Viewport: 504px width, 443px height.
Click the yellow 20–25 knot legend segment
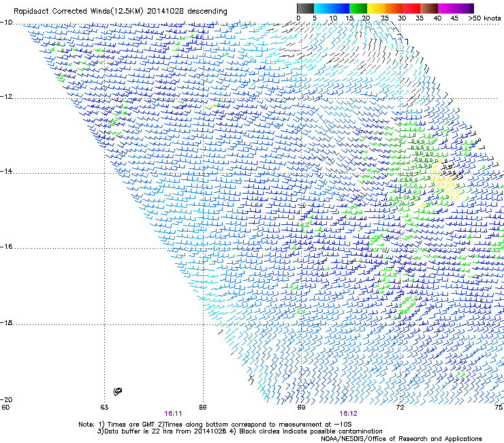pos(376,8)
